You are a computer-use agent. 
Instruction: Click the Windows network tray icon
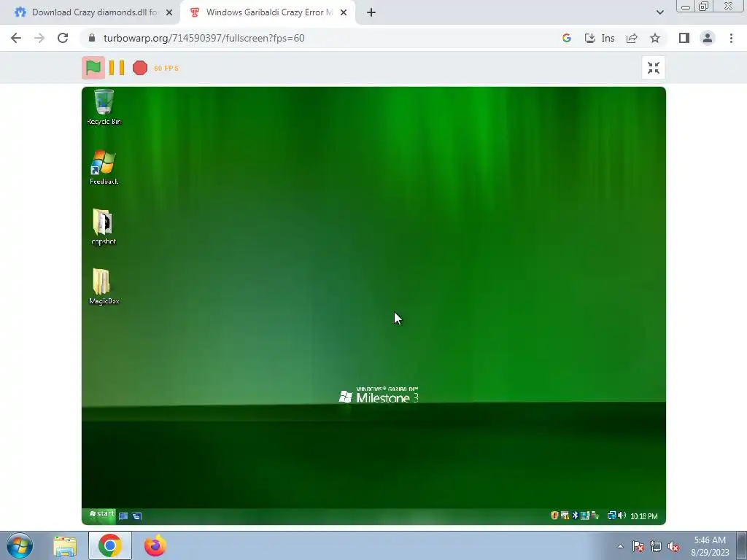pos(656,546)
